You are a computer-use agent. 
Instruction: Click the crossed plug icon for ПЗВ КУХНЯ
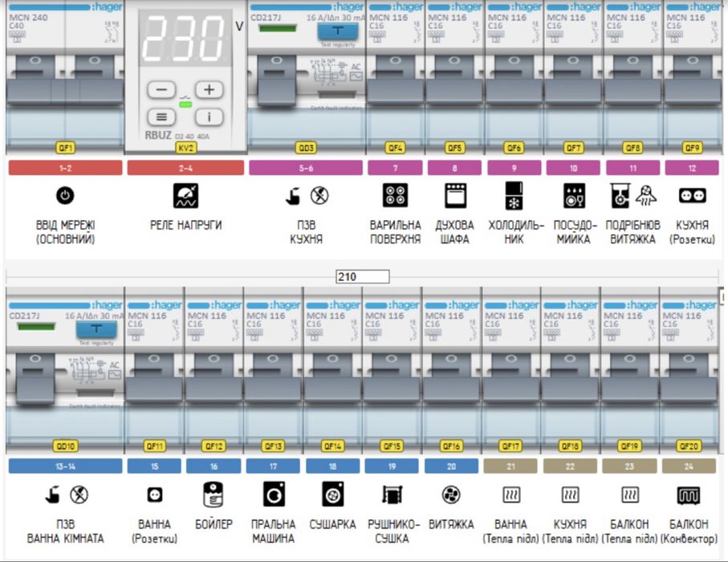(319, 196)
